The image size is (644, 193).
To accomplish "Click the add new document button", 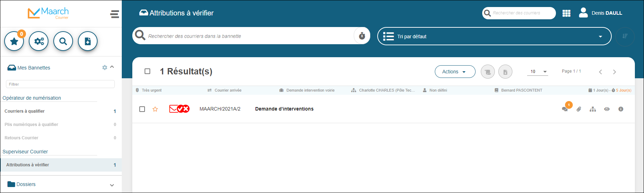I will (x=88, y=41).
